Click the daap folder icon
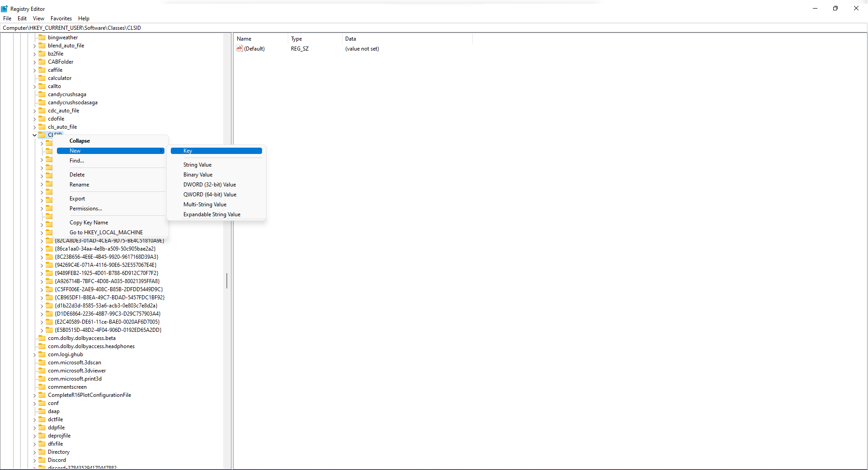Image resolution: width=868 pixels, height=470 pixels. 42,411
